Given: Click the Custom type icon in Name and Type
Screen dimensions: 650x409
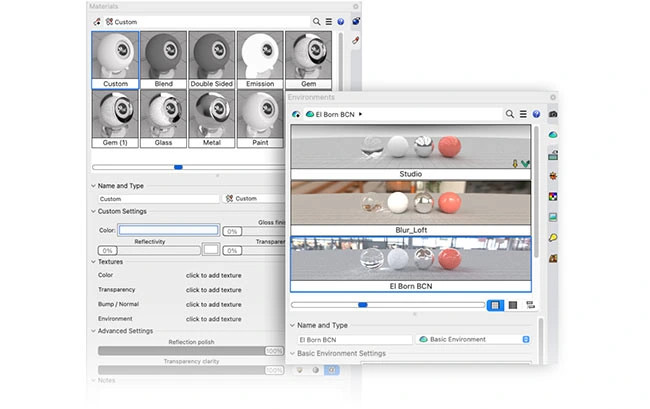Looking at the screenshot, I should click(229, 198).
